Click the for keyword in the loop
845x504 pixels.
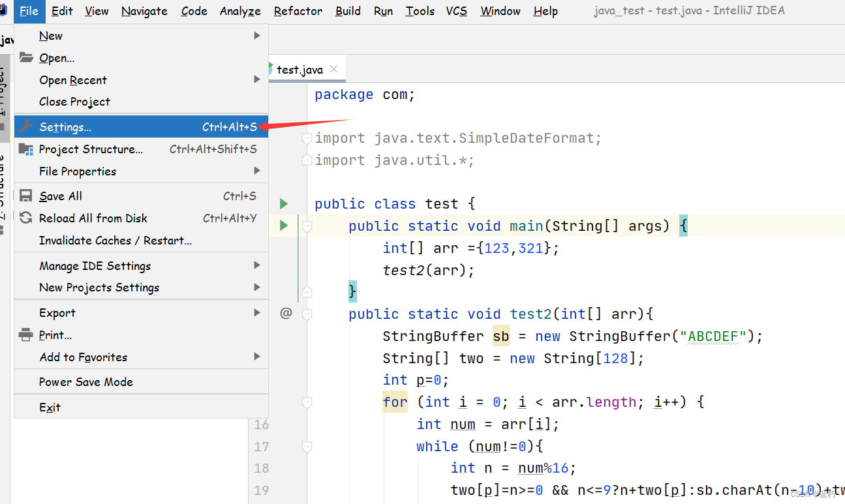[395, 402]
